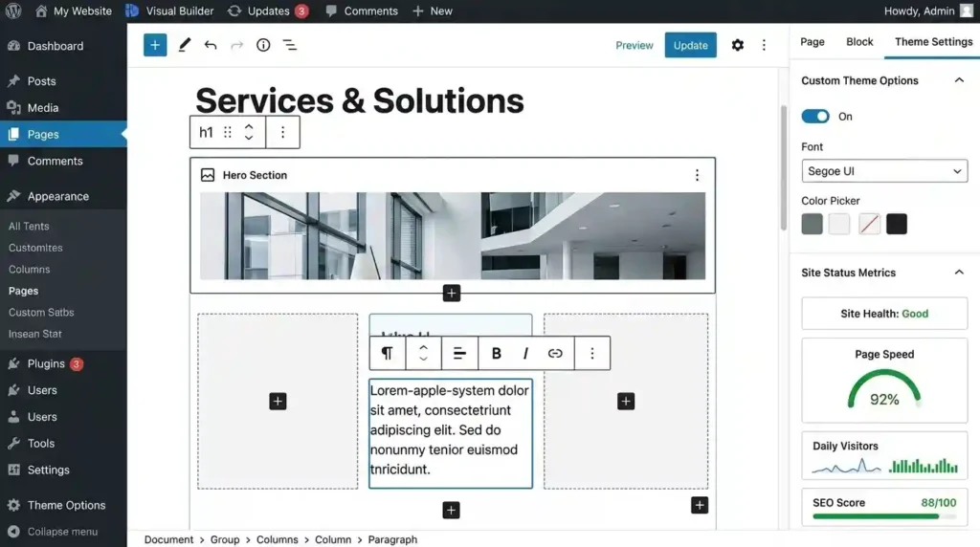The width and height of the screenshot is (980, 547).
Task: Collapse Custom Theme Options section
Action: (959, 80)
